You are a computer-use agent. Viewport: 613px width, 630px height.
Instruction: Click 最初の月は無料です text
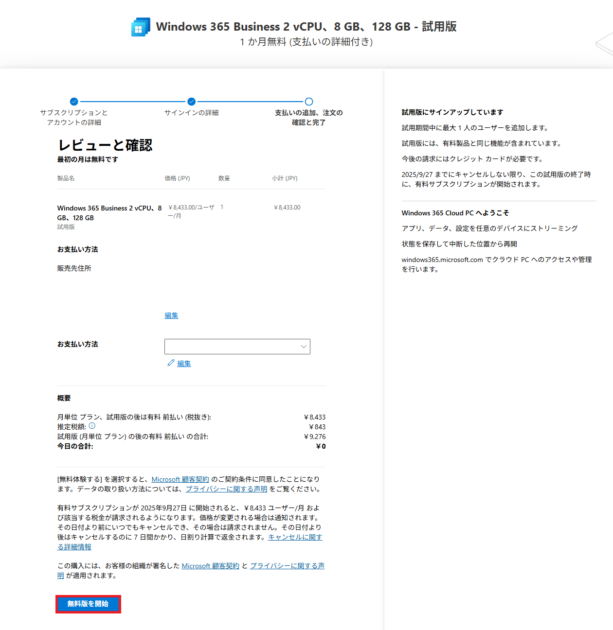(88, 160)
